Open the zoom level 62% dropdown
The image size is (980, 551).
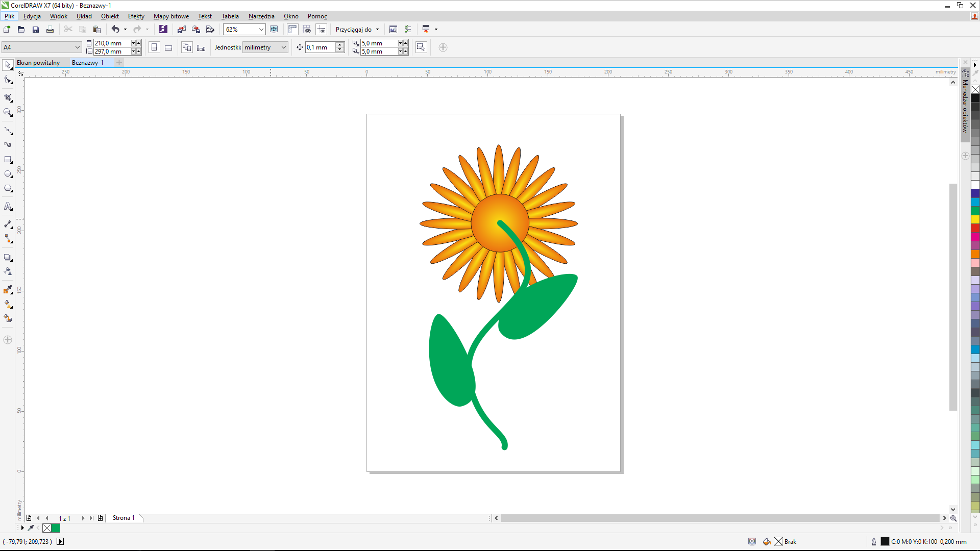[261, 30]
